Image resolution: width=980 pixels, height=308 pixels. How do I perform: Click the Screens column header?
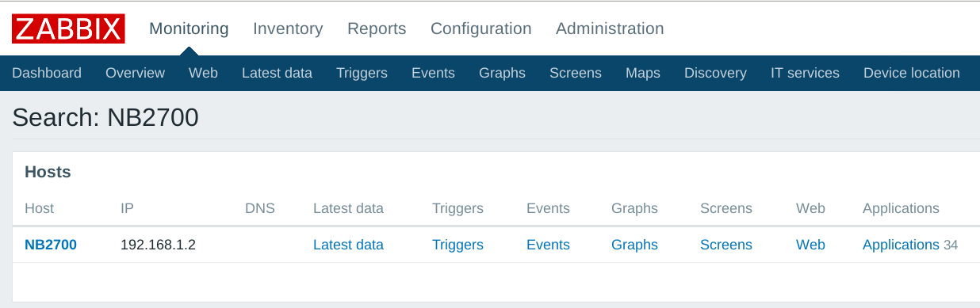tap(726, 208)
